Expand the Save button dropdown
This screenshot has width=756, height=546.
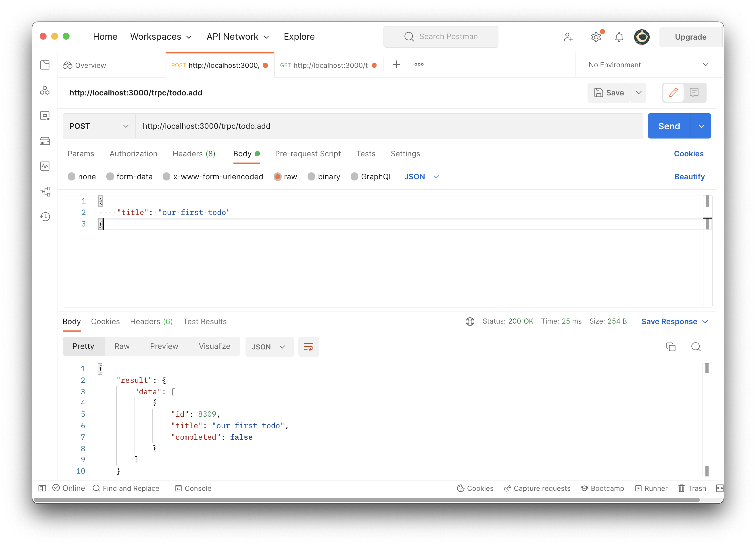(x=639, y=92)
